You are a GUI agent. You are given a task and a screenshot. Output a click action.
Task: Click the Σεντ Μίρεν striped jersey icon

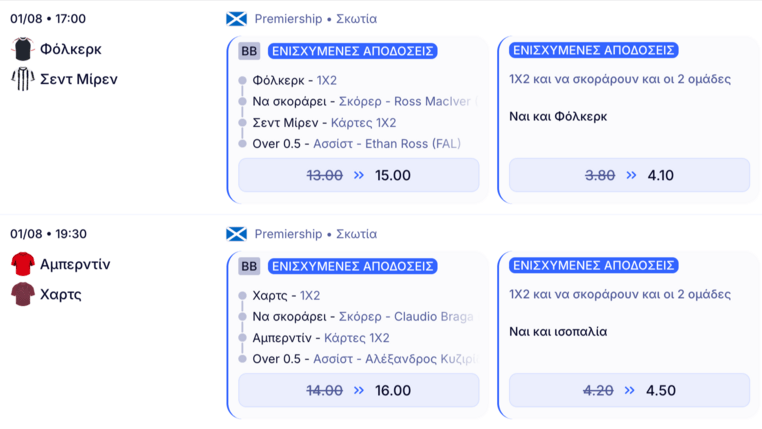(22, 79)
